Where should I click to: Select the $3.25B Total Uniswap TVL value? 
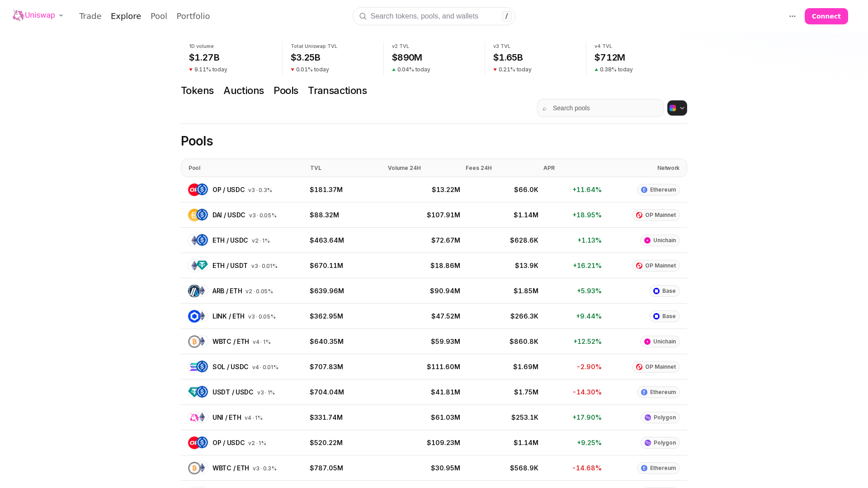[x=306, y=57]
